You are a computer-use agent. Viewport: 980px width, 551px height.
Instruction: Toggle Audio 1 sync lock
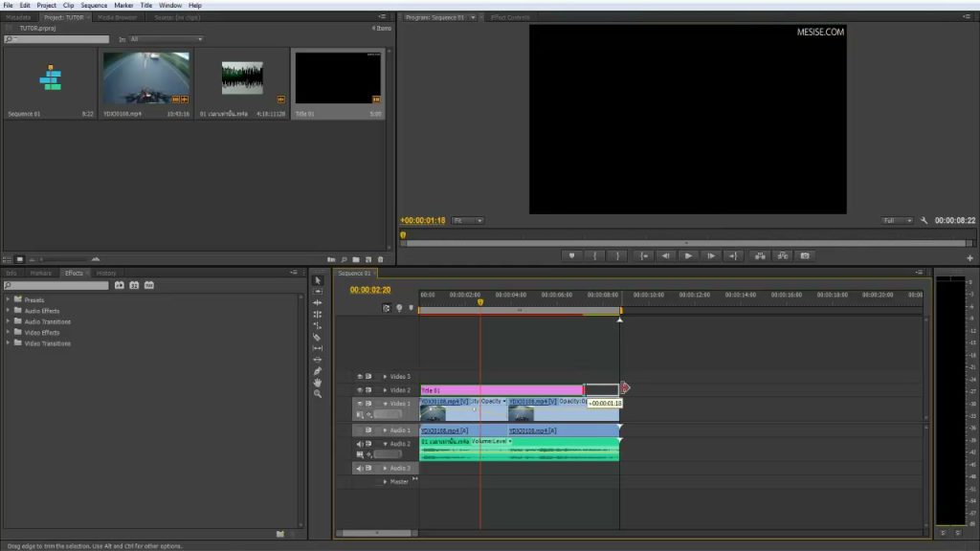pyautogui.click(x=368, y=430)
